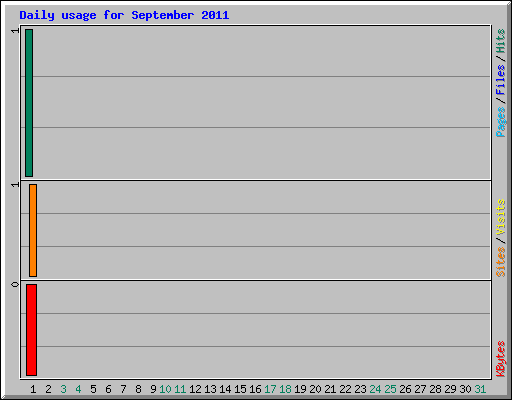This screenshot has width=512, height=400.
Task: Select day 7 on the x-axis
Action: coord(123,389)
